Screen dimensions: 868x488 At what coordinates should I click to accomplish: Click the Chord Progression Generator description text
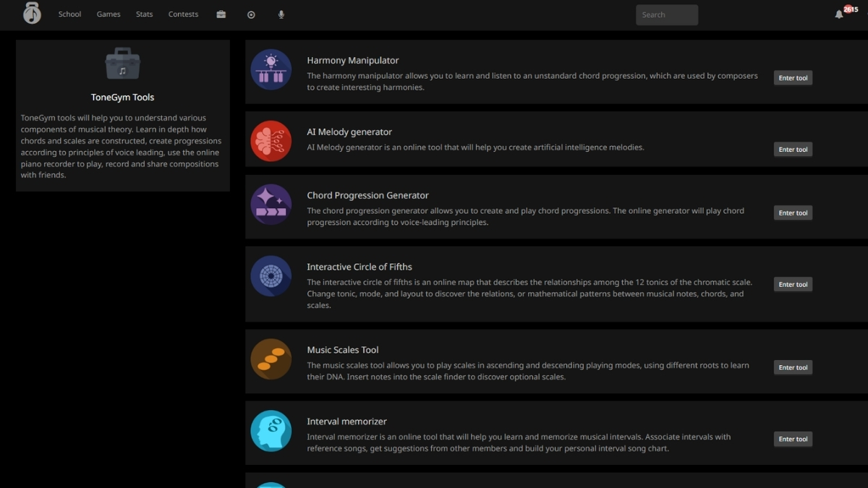(x=525, y=217)
